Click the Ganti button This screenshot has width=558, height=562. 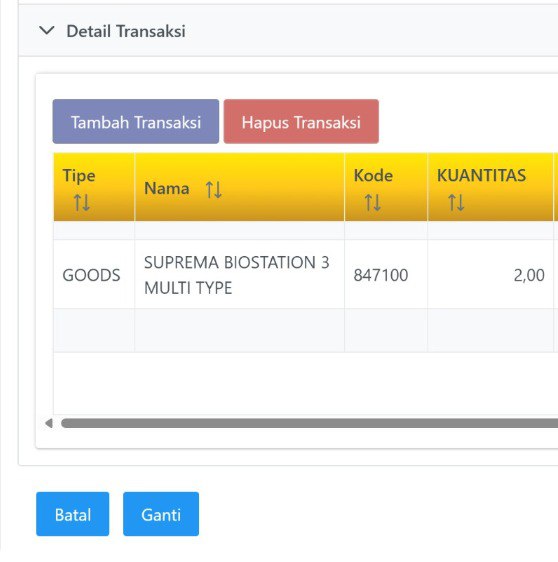[161, 514]
